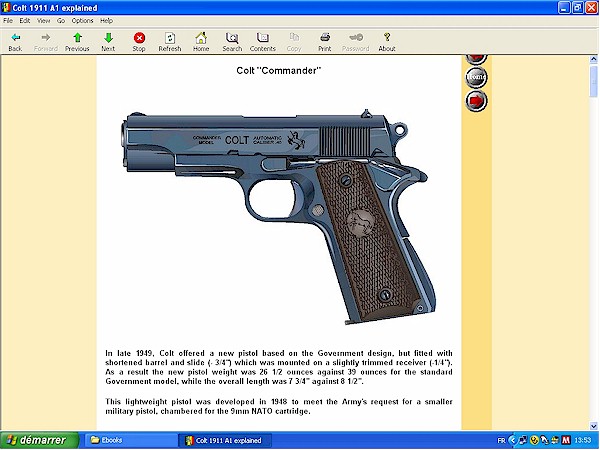Click the round Home button beside page
600x450 pixels.
pyautogui.click(x=476, y=77)
